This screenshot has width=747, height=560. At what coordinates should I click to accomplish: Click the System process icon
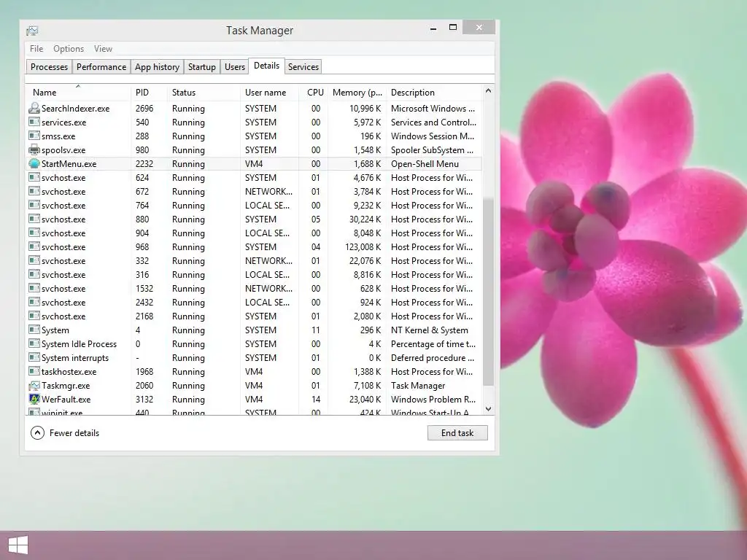[34, 330]
